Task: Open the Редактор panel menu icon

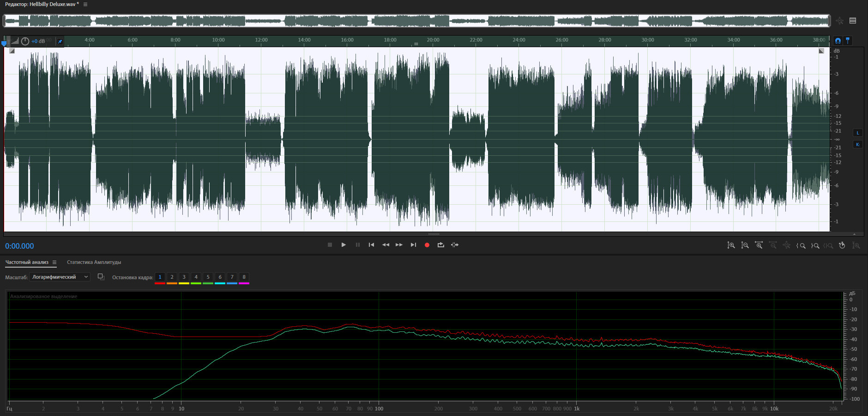Action: point(85,4)
